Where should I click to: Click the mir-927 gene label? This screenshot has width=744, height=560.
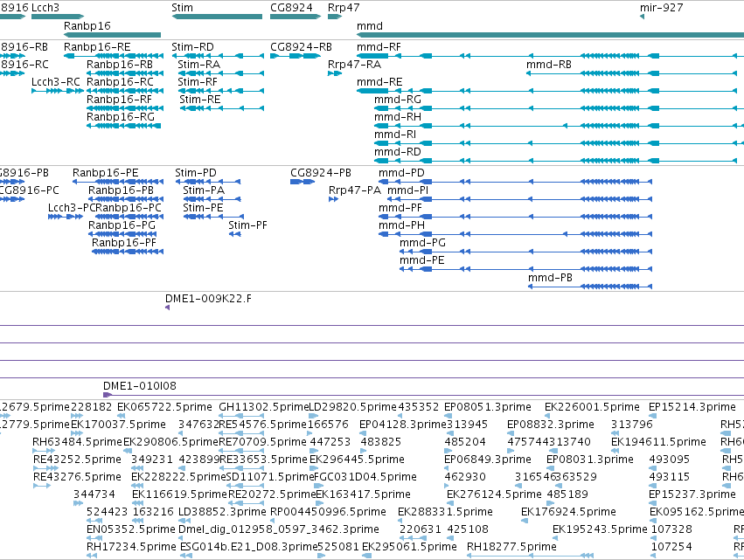pos(662,8)
